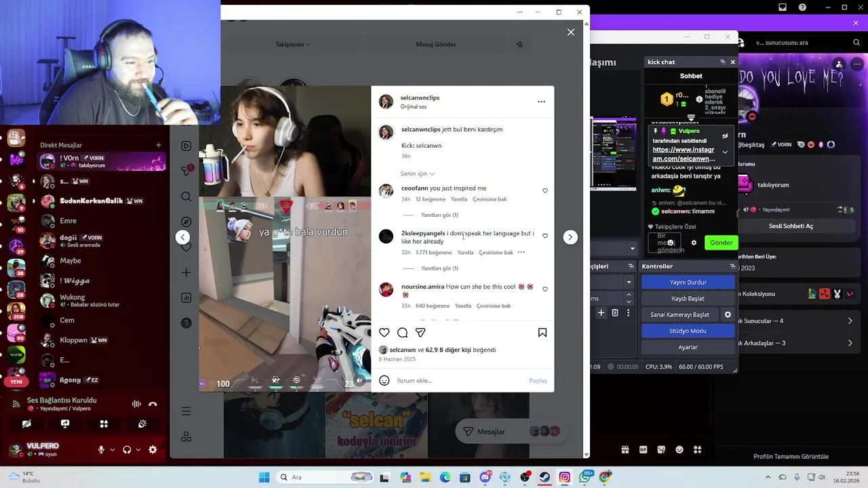This screenshot has width=868, height=488.
Task: Open the Mesajlar floating messages button
Action: point(512,432)
